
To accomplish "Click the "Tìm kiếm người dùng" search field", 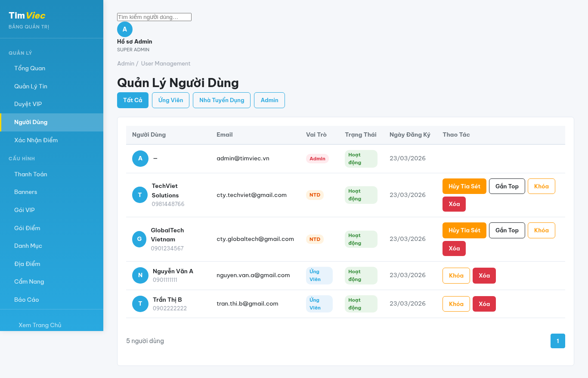I will tap(154, 17).
